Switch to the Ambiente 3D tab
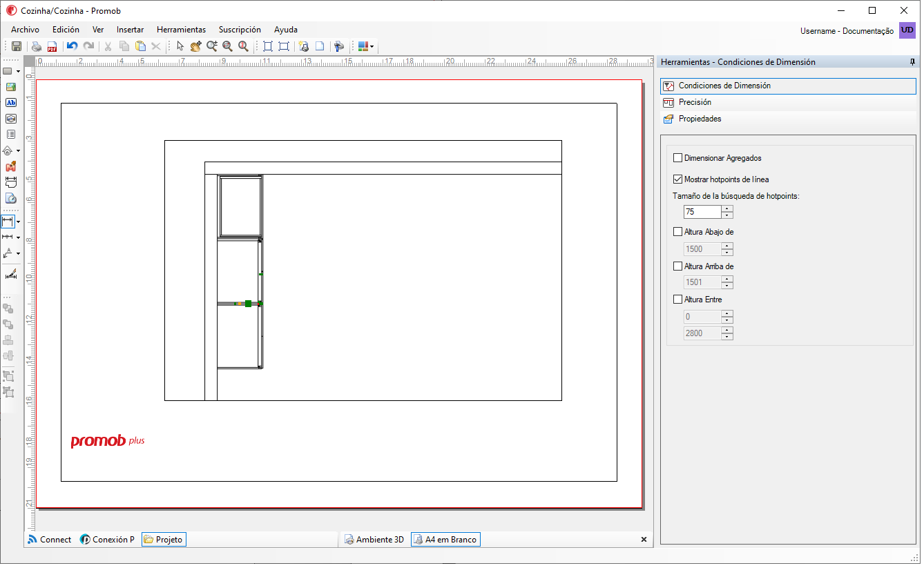The width and height of the screenshot is (924, 568). point(374,540)
